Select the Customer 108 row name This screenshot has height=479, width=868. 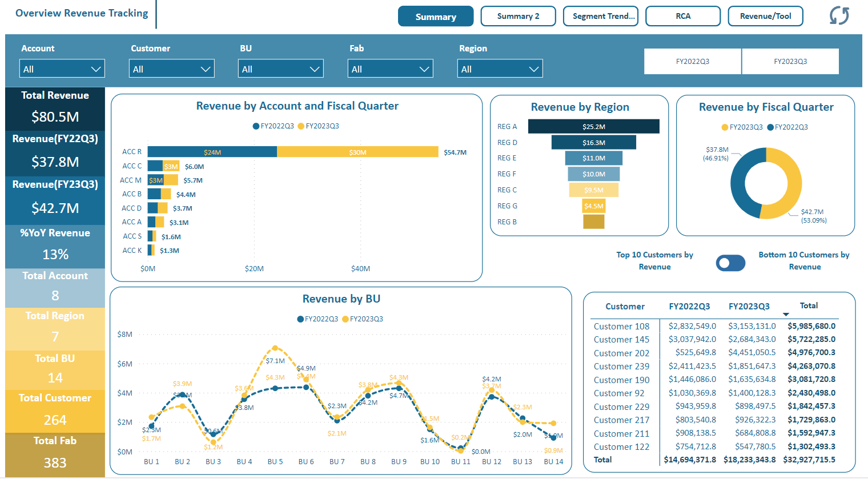tap(621, 326)
